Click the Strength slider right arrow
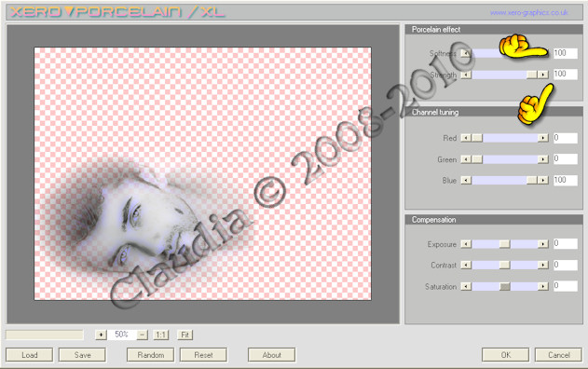This screenshot has width=588, height=369. [x=542, y=75]
